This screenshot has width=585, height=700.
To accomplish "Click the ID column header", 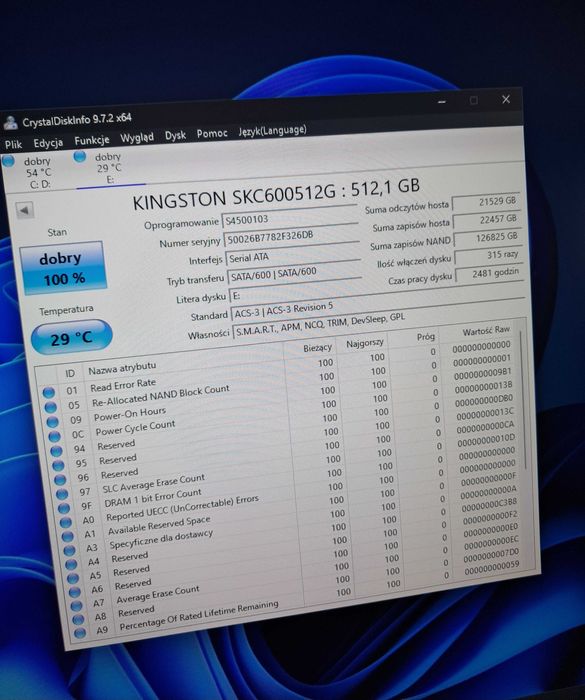I will point(70,373).
